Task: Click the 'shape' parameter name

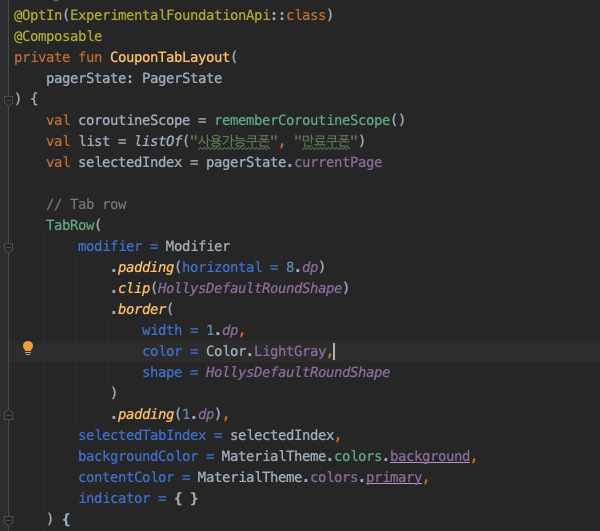Action: tap(162, 372)
